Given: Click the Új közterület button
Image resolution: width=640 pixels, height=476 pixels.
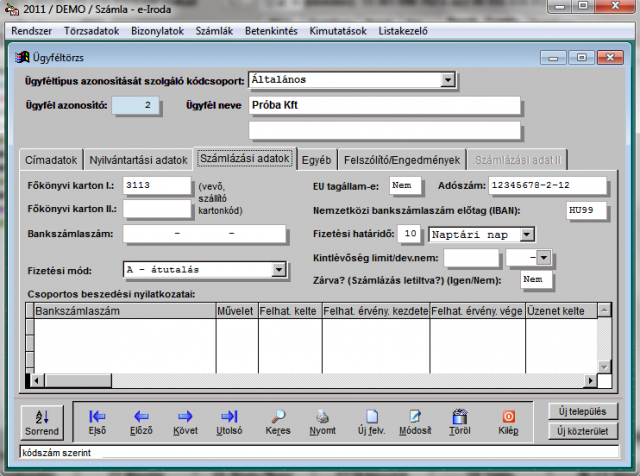Looking at the screenshot, I should pyautogui.click(x=582, y=431).
